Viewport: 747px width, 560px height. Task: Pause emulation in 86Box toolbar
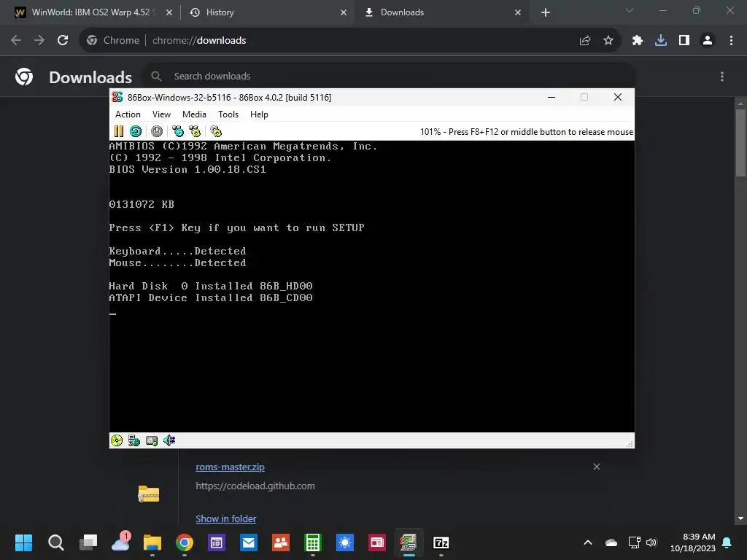[119, 131]
